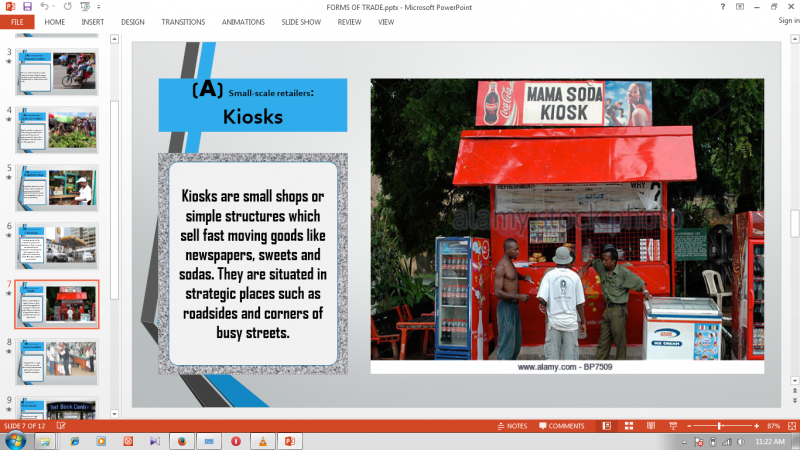
Task: Switch to Slide Sorter view
Action: click(x=629, y=426)
